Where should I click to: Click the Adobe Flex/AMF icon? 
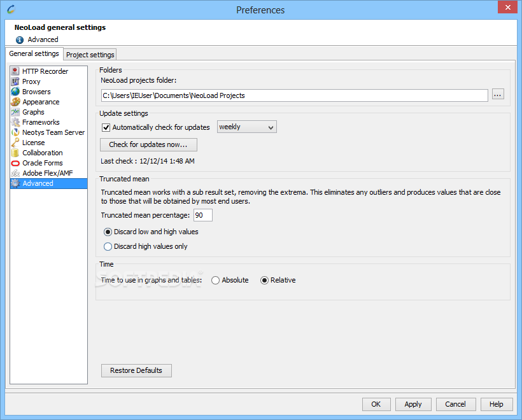click(15, 173)
